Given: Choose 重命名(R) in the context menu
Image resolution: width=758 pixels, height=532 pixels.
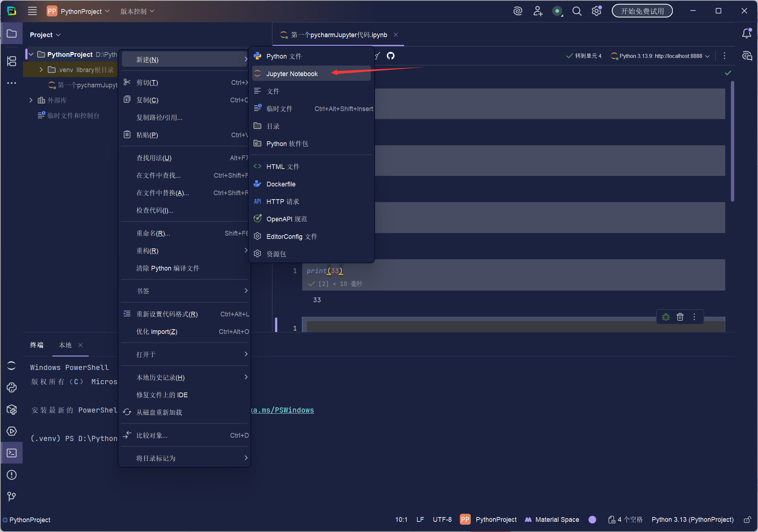Looking at the screenshot, I should [x=153, y=233].
